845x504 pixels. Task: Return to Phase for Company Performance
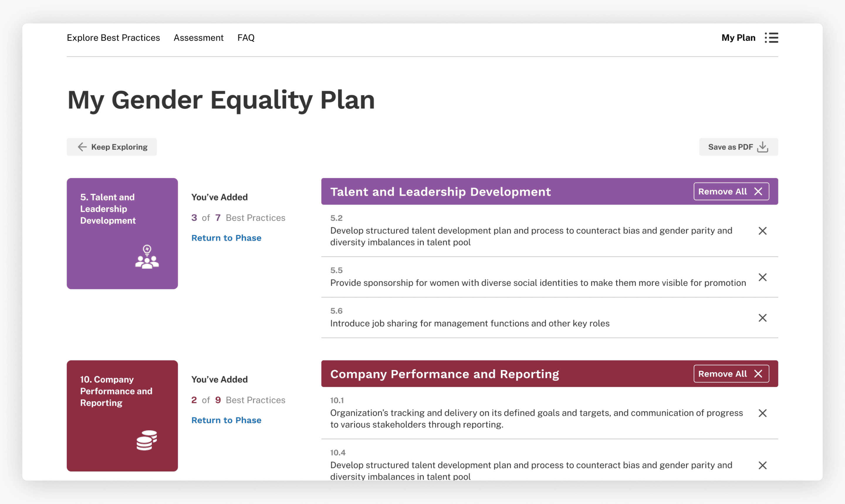point(226,420)
